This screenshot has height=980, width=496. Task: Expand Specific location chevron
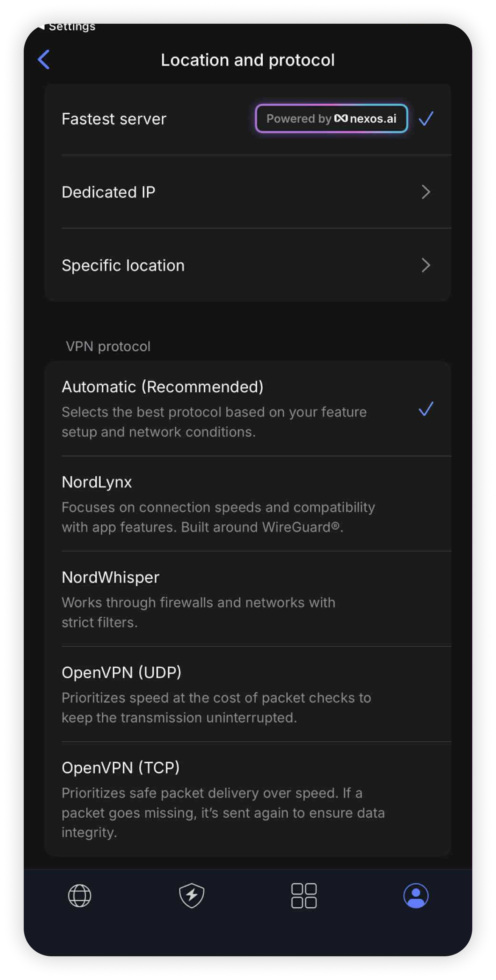425,265
